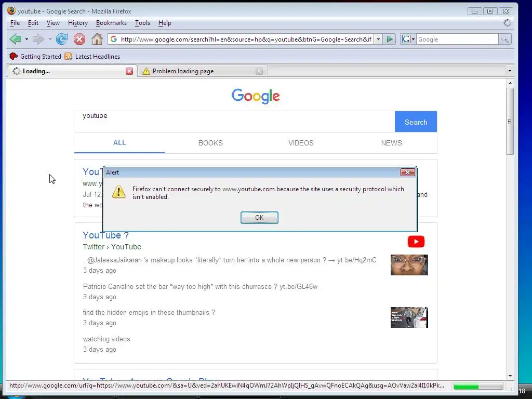Viewport: 532px width, 399px height.
Task: Click the watching videos tweet text
Action: click(x=107, y=339)
